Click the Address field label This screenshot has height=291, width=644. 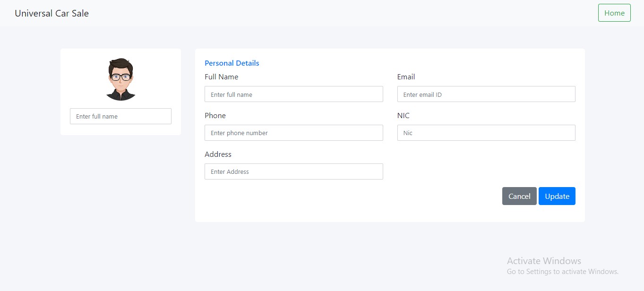click(x=218, y=154)
